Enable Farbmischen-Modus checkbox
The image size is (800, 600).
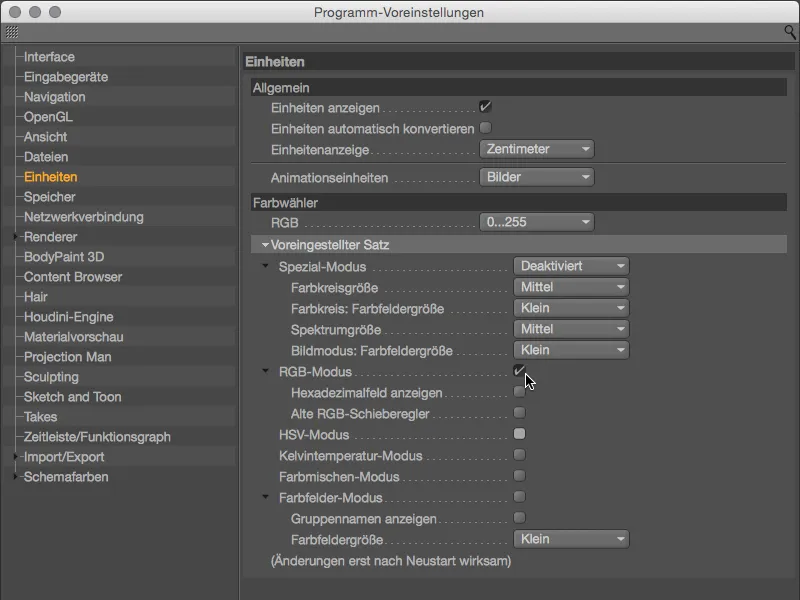(519, 476)
